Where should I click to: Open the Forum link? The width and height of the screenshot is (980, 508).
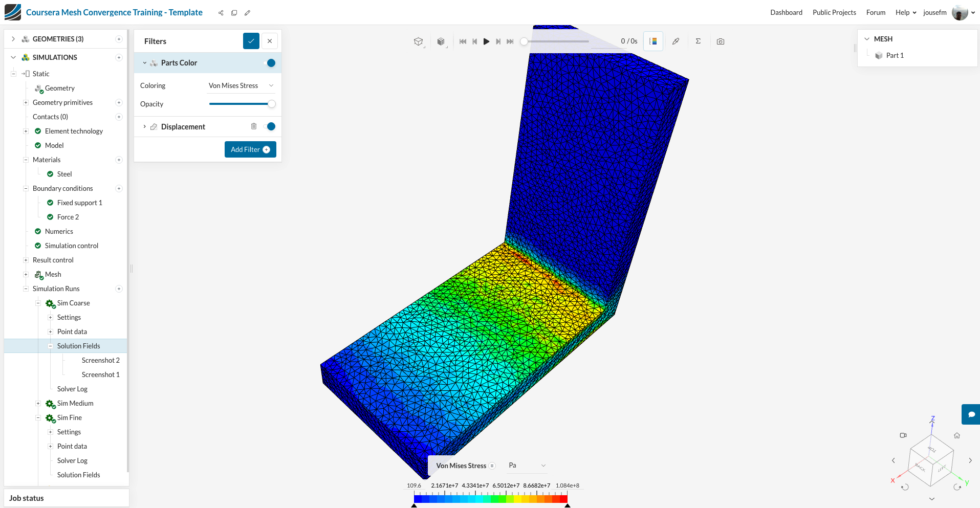[876, 13]
